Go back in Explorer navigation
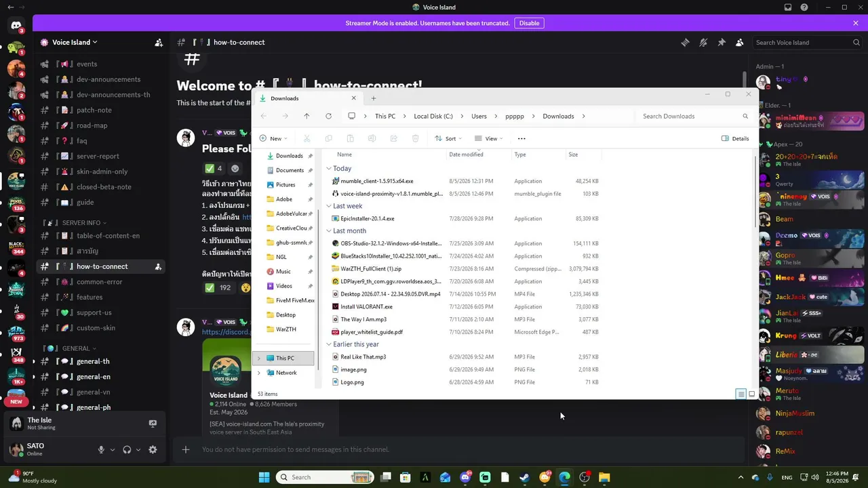Screen dimensions: 868x488 tap(264, 116)
